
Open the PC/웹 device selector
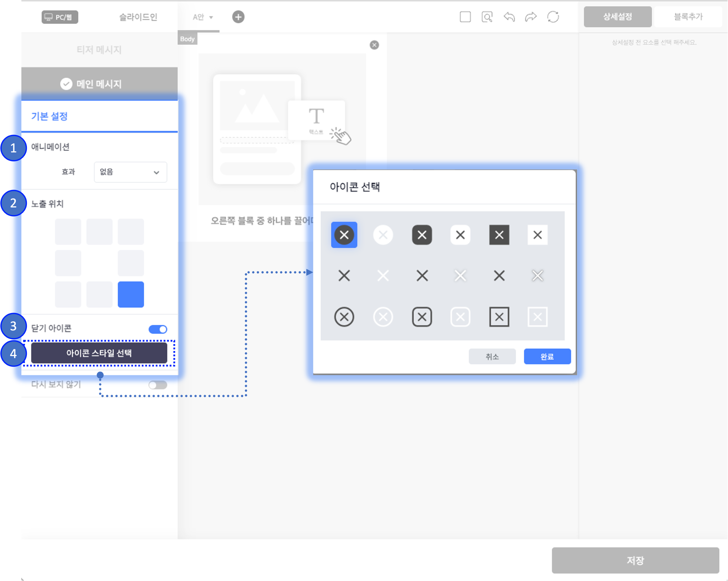pos(60,17)
